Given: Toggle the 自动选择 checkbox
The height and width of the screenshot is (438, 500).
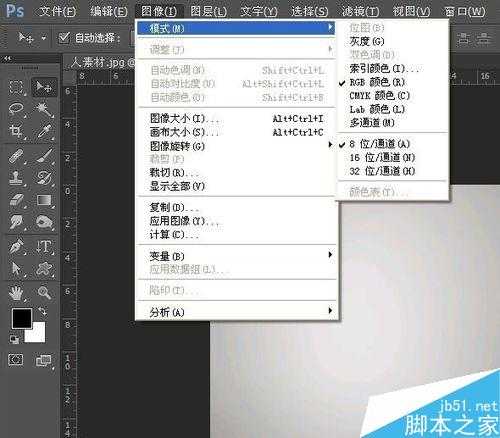Looking at the screenshot, I should click(x=64, y=38).
